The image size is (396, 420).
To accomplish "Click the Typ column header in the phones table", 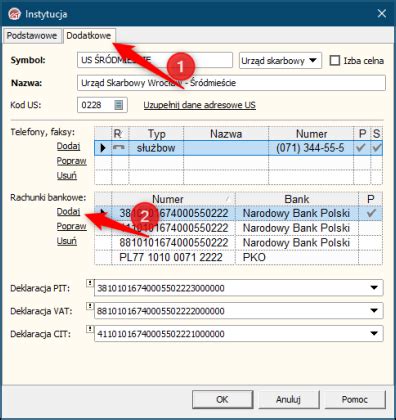I will tap(156, 134).
